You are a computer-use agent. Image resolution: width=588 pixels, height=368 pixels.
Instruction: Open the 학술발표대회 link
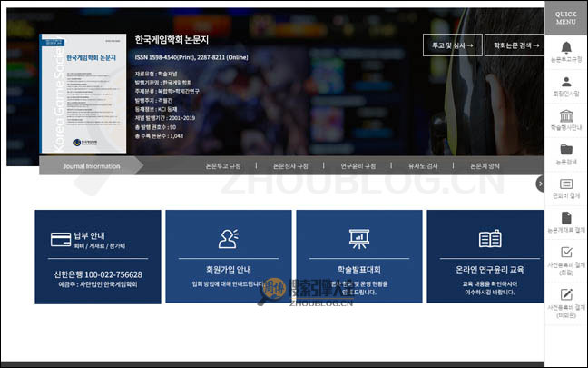pos(359,270)
